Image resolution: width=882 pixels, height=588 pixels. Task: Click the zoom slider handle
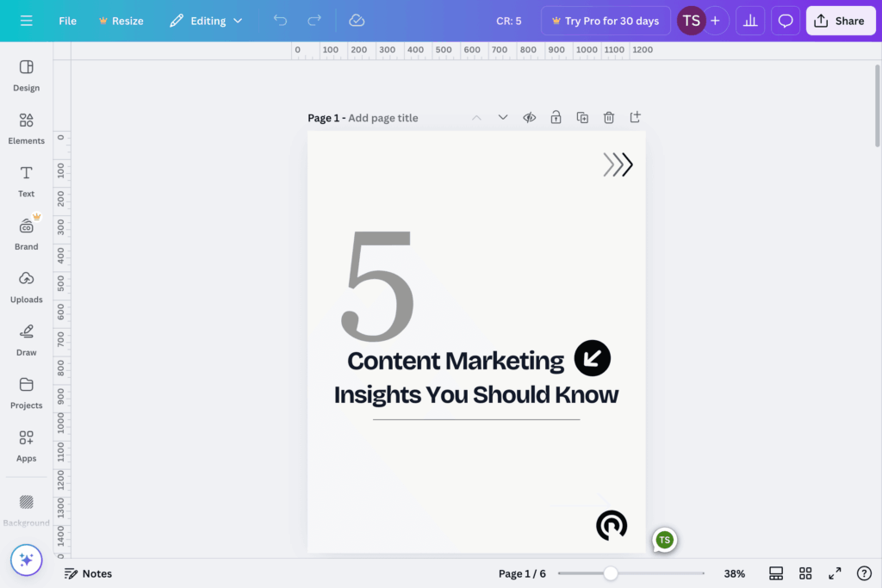point(611,573)
